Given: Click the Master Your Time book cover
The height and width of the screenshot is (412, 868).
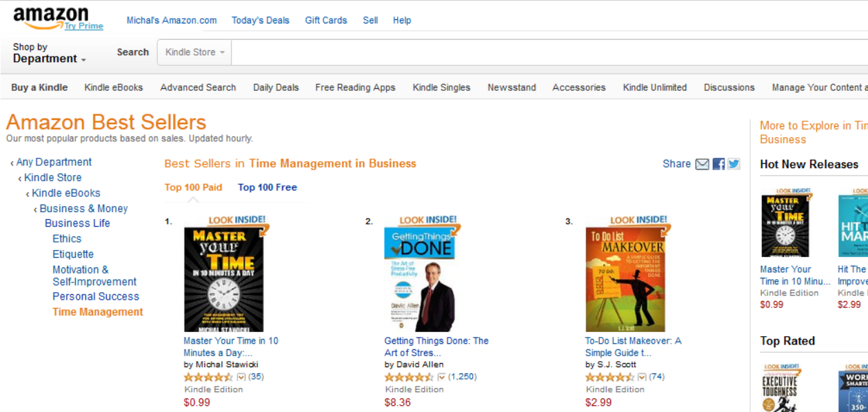Looking at the screenshot, I should 223,280.
